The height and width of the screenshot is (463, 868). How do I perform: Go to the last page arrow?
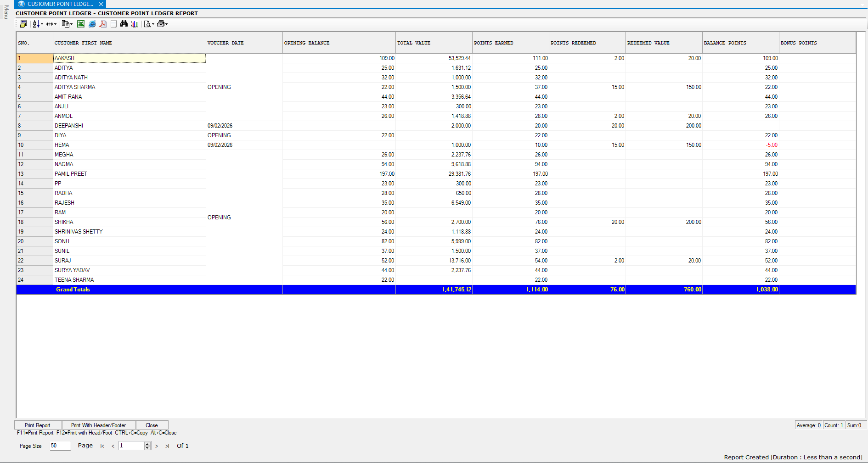click(167, 446)
